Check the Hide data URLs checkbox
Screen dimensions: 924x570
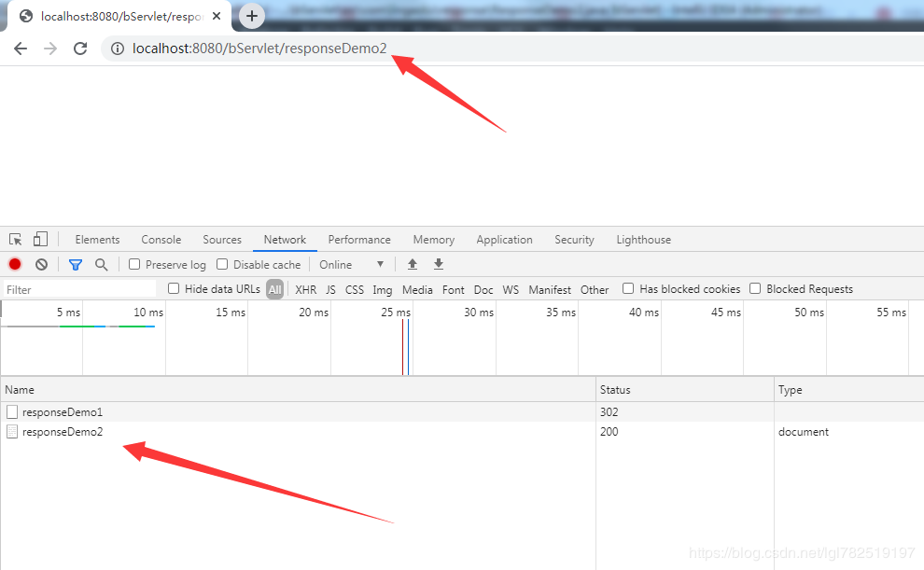coord(174,288)
